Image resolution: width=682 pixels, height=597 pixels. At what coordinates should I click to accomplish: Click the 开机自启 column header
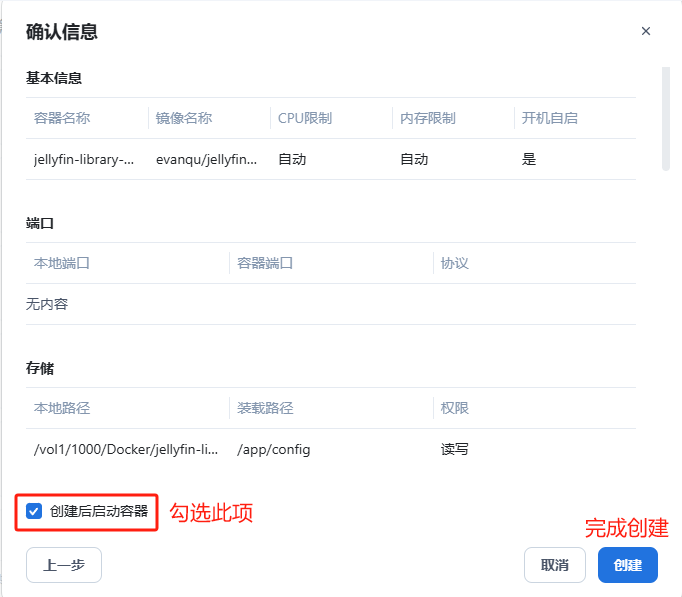point(550,118)
